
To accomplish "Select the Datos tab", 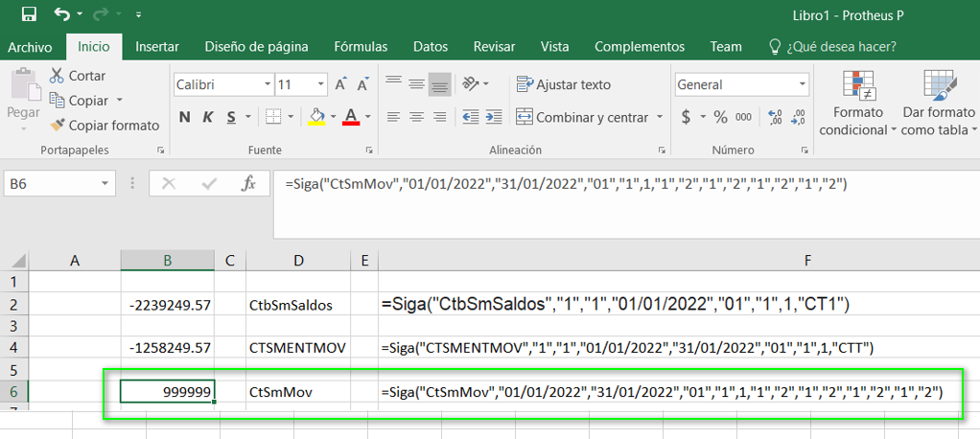I will point(431,47).
